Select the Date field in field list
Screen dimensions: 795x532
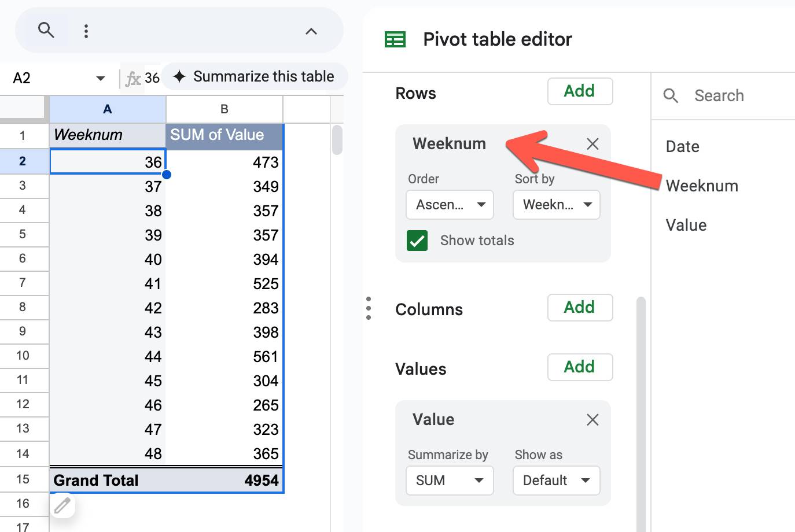pos(683,147)
